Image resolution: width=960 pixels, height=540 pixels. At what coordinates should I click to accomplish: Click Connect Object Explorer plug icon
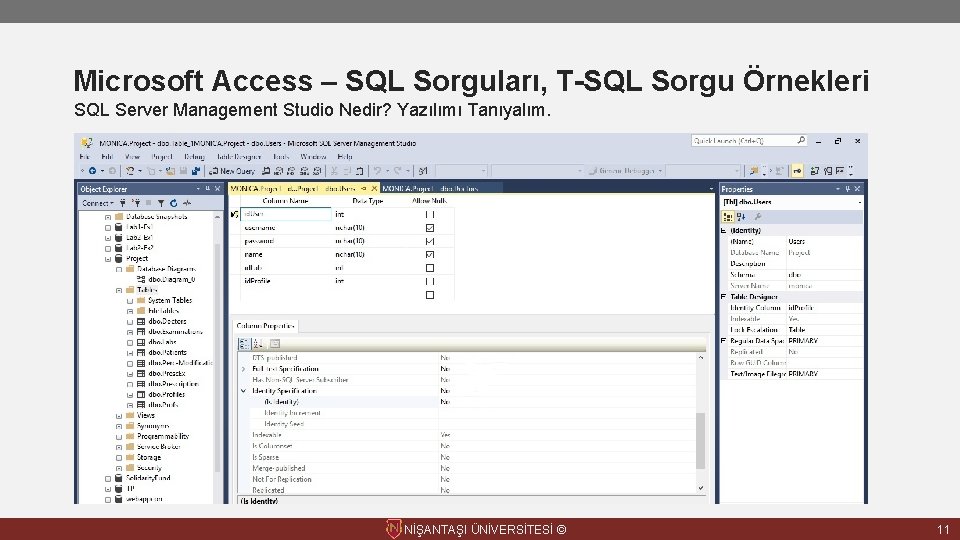[123, 203]
